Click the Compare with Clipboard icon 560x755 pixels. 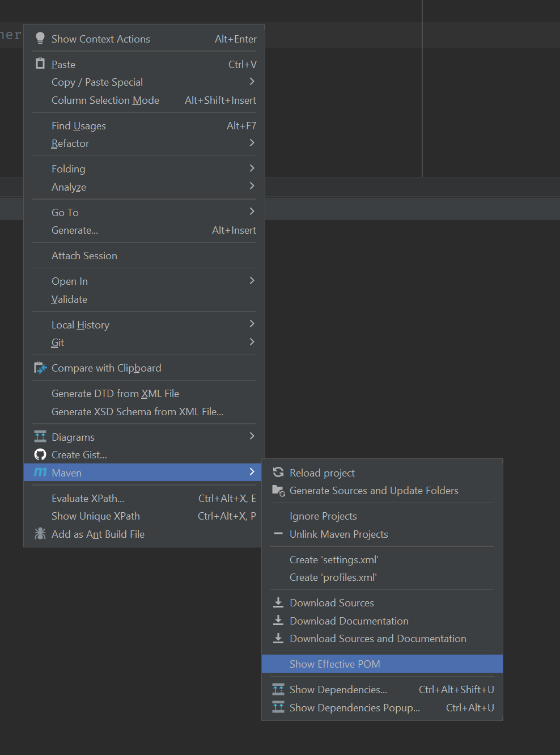click(x=40, y=368)
